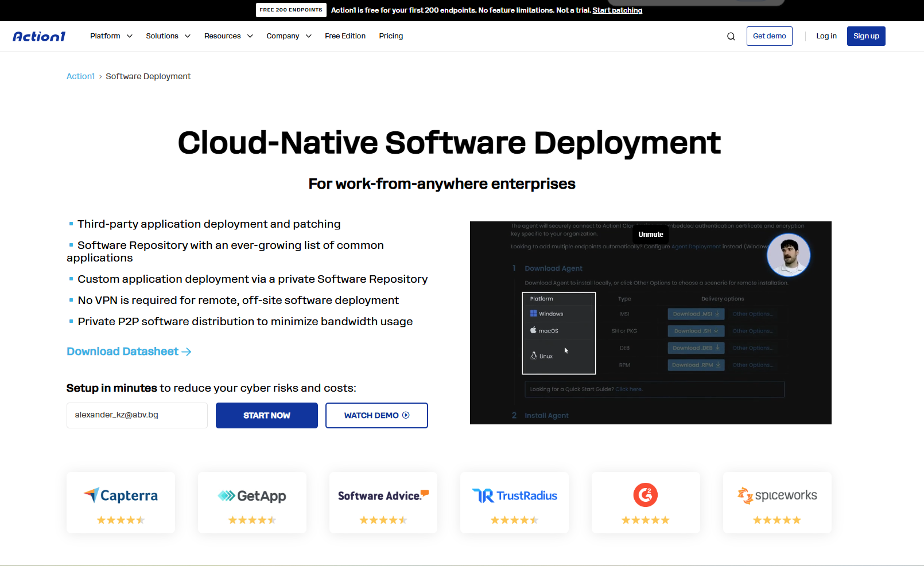This screenshot has width=924, height=566.
Task: Open the Spiceworks rating card
Action: point(777,502)
